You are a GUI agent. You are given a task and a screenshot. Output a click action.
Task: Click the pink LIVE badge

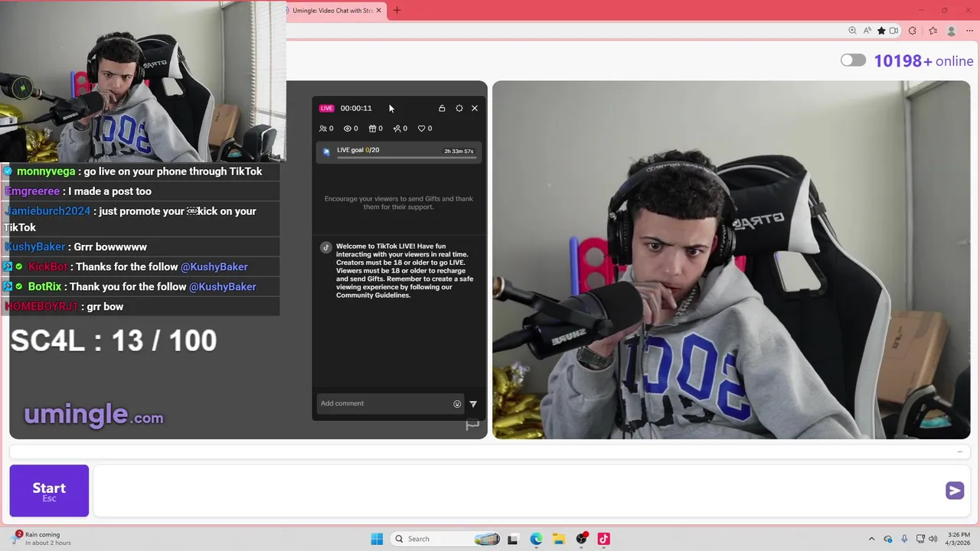[x=327, y=108]
